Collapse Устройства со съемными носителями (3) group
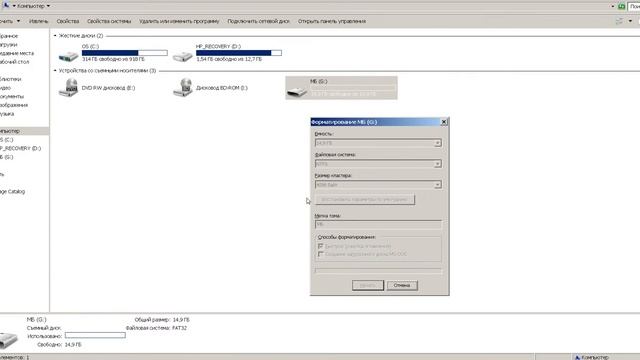 coord(55,71)
